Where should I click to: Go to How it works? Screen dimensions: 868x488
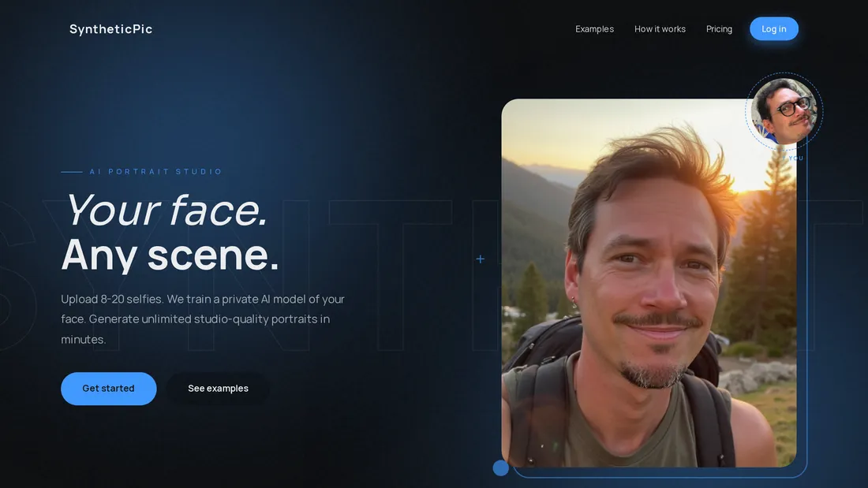pos(660,28)
